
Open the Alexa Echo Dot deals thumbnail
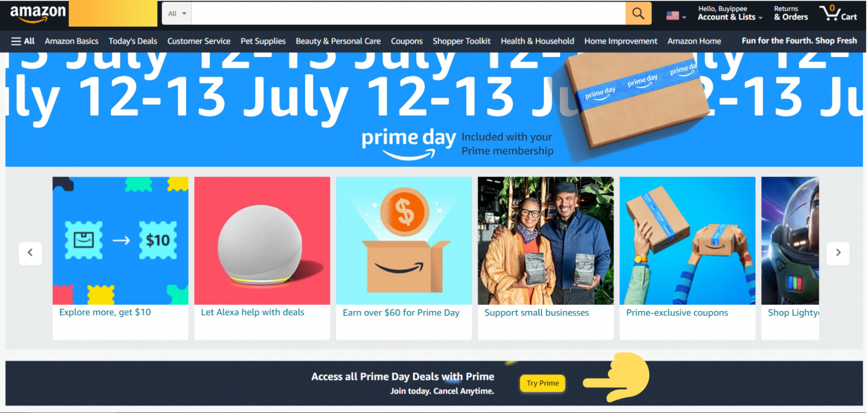(x=262, y=241)
